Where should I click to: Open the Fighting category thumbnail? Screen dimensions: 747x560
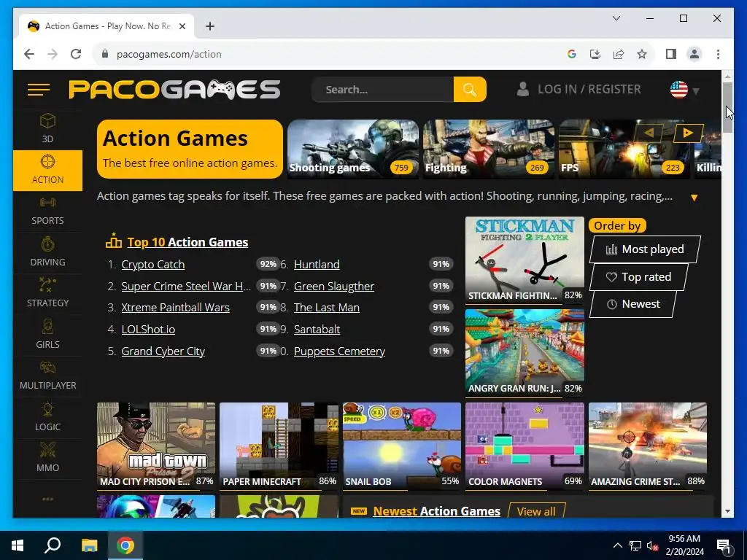coord(489,149)
